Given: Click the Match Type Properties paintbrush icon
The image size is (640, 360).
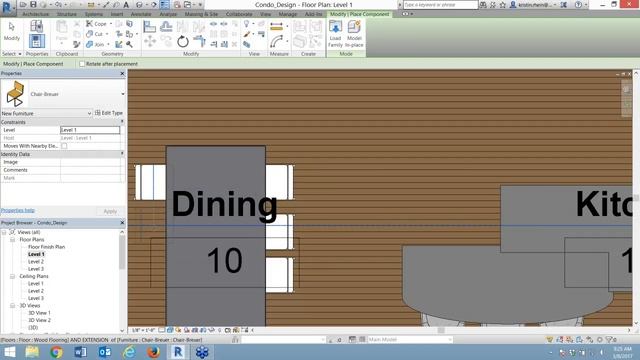Looking at the screenshot, I should tap(76, 44).
